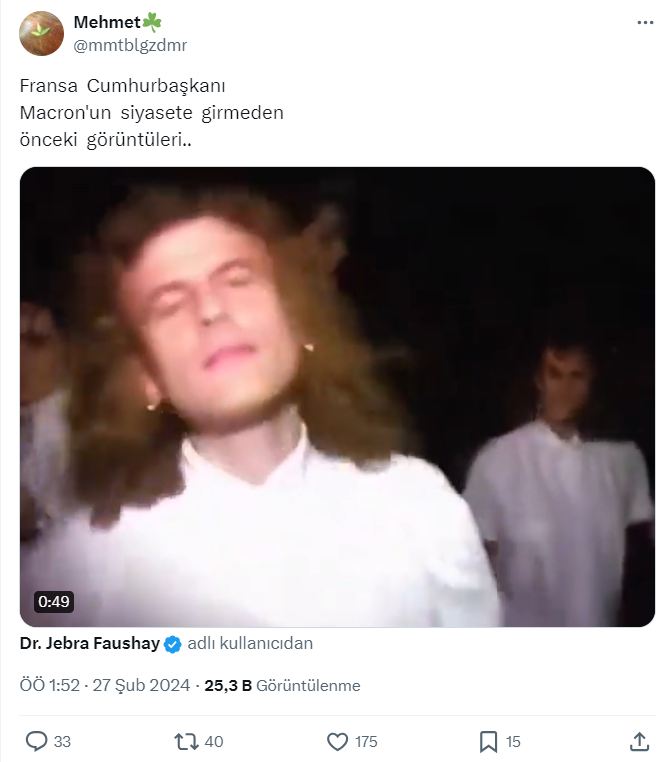Click the like count 175
Screen dimensions: 669x762
click(x=366, y=741)
